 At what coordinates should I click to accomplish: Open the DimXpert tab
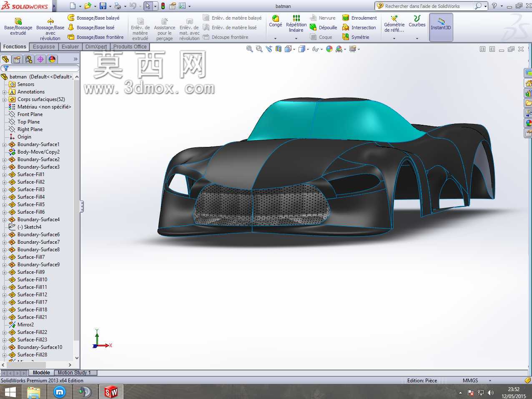coord(96,47)
